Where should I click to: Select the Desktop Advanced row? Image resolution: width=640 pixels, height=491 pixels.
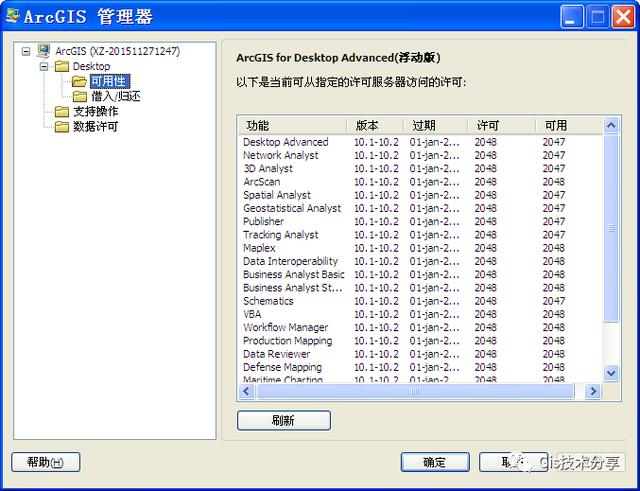[x=420, y=142]
